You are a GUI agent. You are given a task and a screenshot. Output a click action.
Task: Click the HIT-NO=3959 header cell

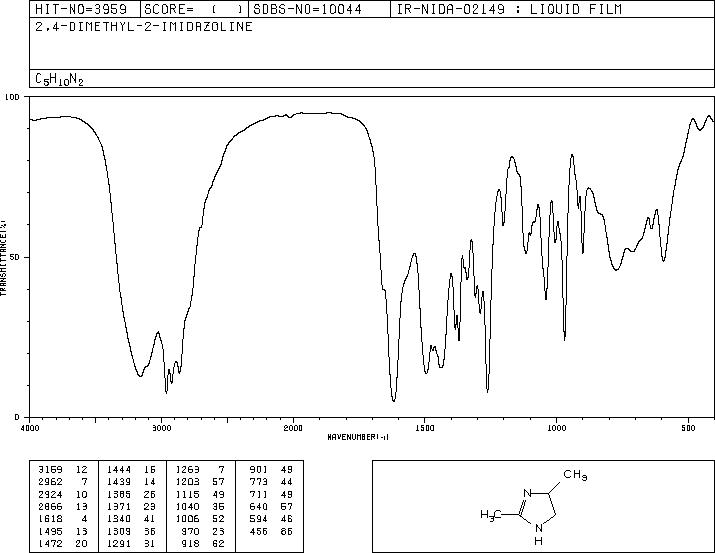(85, 9)
